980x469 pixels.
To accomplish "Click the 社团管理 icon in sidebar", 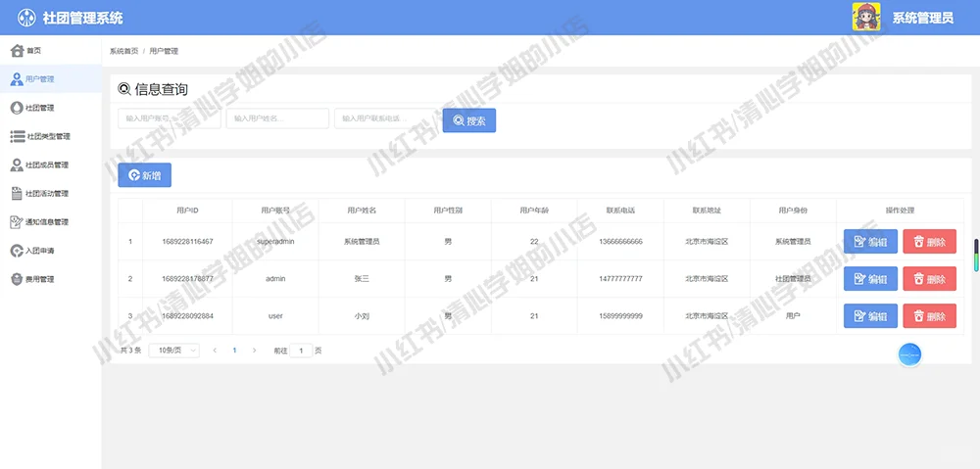I will tap(17, 108).
